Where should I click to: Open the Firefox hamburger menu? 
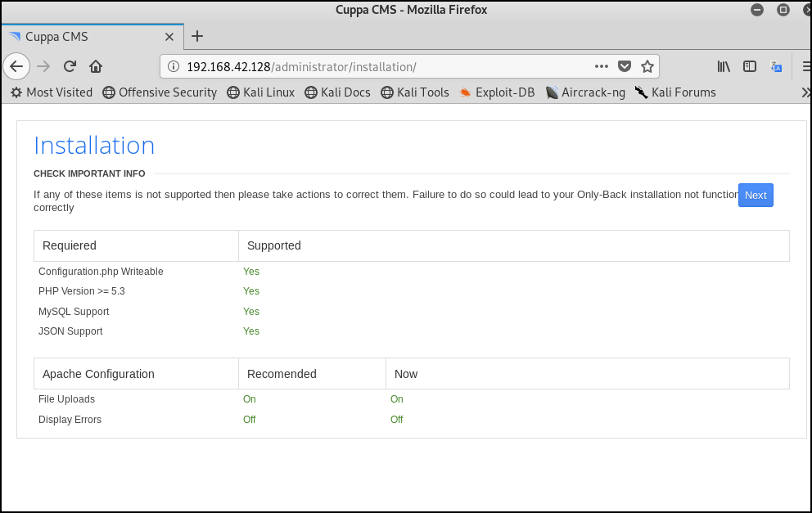(806, 67)
